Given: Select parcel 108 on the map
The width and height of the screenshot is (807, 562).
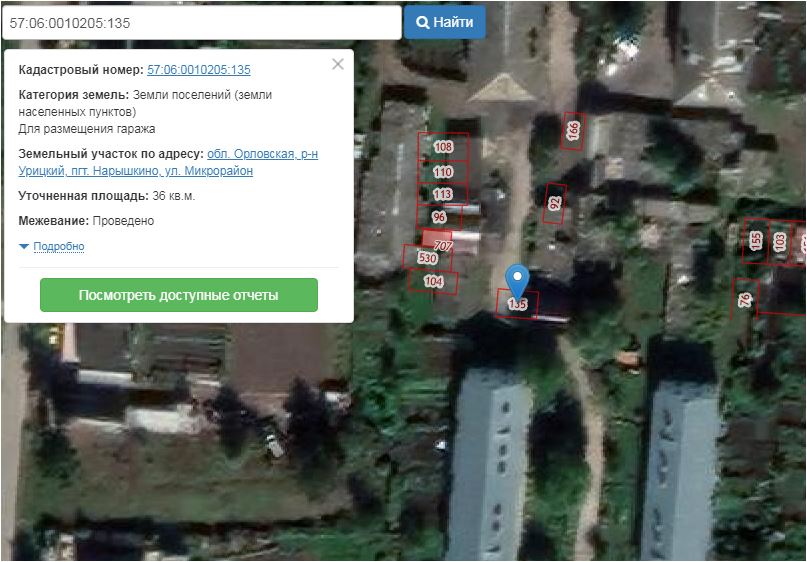Looking at the screenshot, I should (443, 147).
